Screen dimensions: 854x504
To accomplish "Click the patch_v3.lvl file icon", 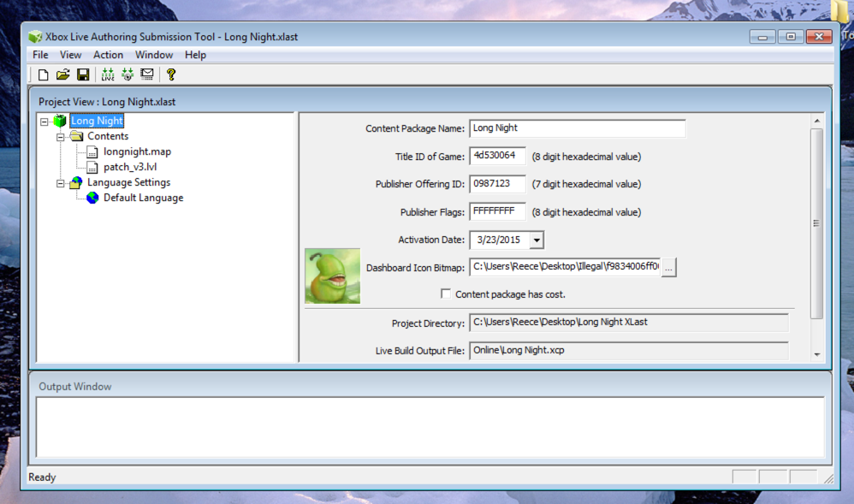I will coord(92,167).
